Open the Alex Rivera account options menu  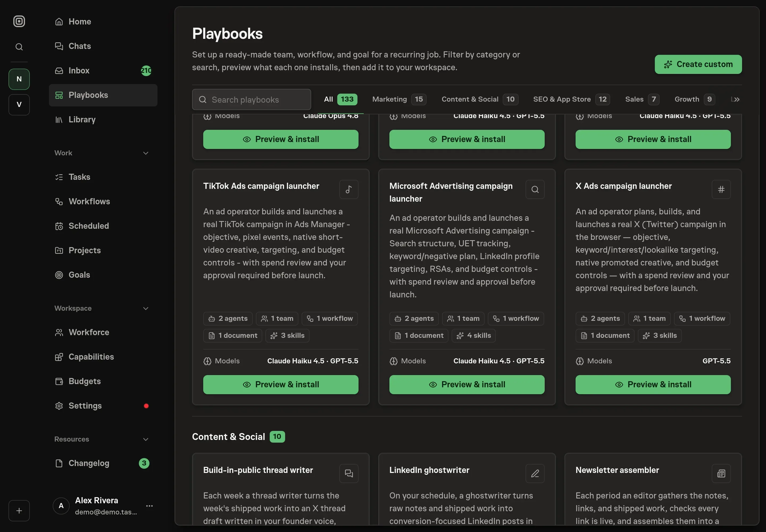coord(149,506)
